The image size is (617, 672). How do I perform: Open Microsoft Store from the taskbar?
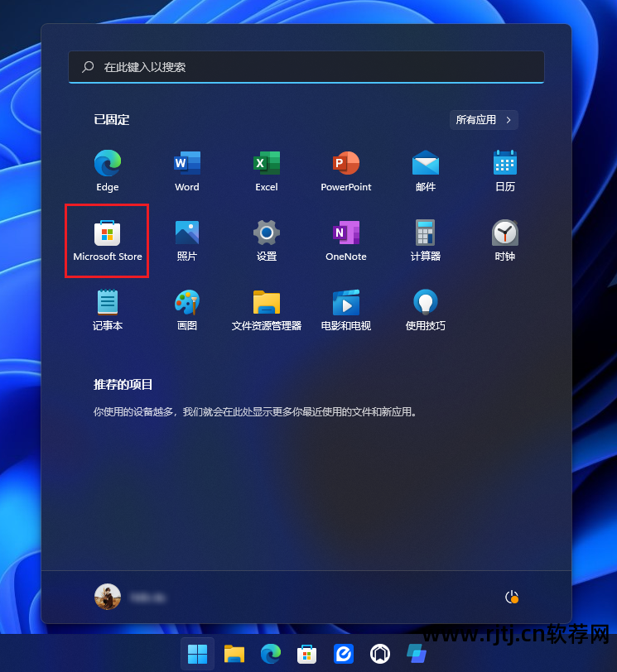click(x=307, y=654)
